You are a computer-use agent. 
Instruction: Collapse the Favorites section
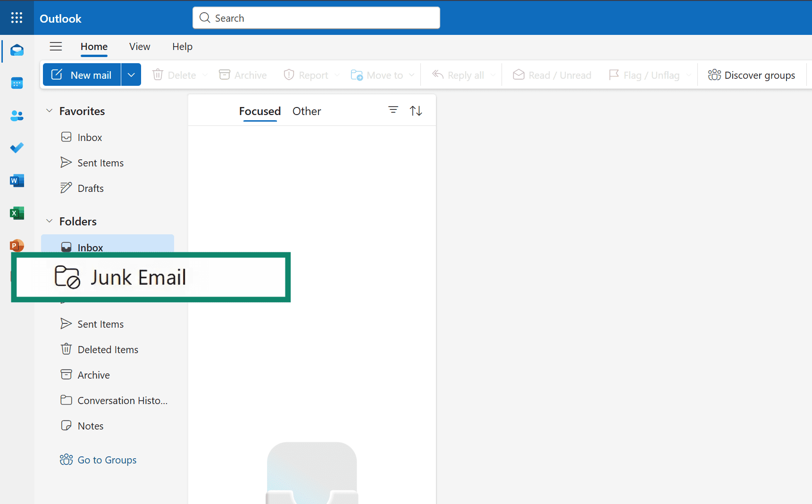click(x=49, y=110)
